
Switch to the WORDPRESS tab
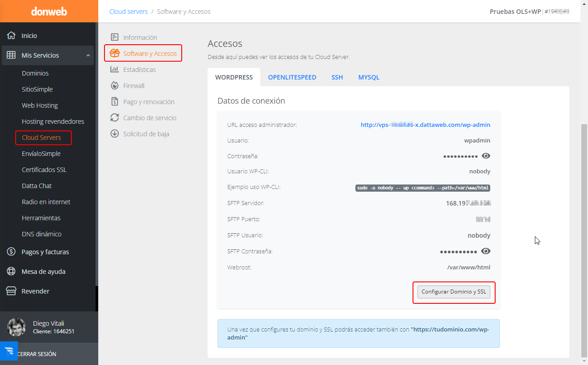pos(234,77)
